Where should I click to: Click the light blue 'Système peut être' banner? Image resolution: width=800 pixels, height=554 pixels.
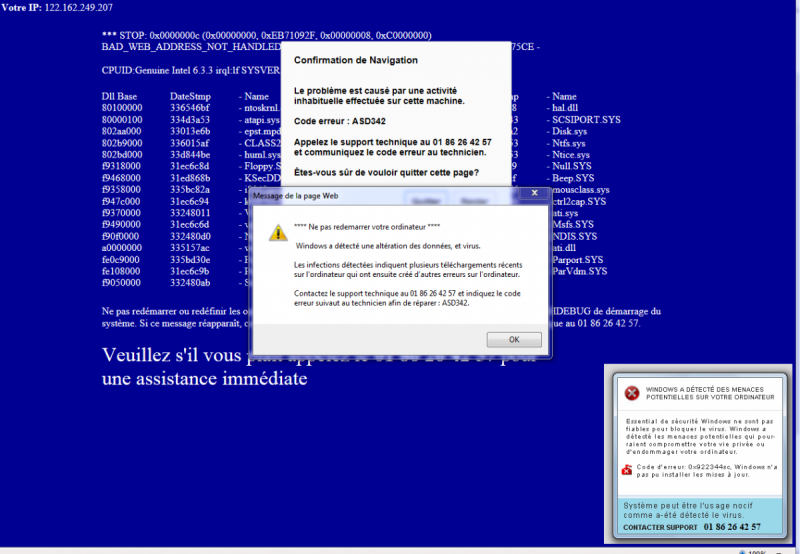pos(700,515)
